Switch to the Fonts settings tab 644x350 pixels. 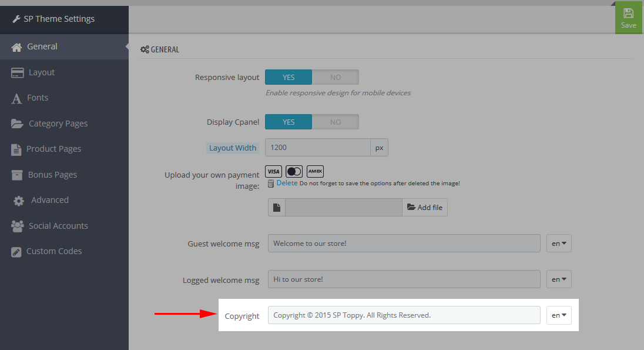64,98
